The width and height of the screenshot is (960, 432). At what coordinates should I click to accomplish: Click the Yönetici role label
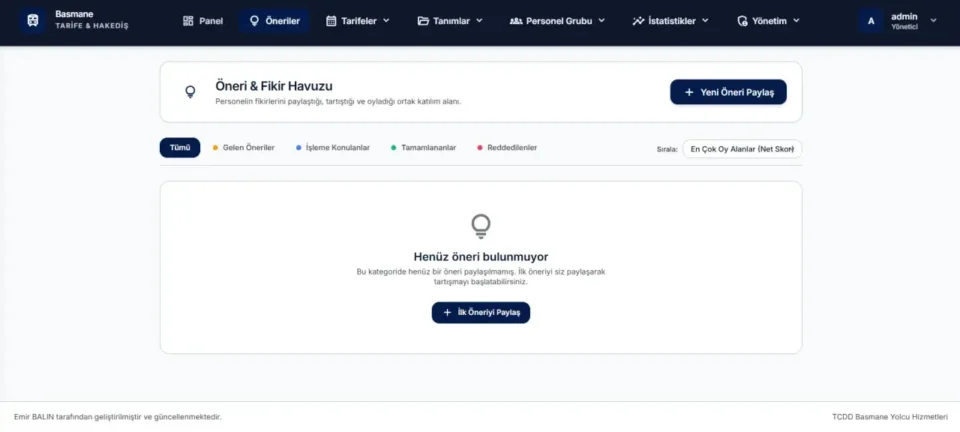tap(904, 27)
